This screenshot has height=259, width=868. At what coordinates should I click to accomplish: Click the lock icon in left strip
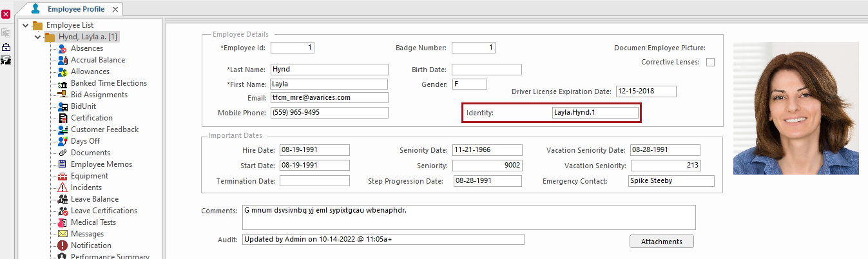coord(6,47)
